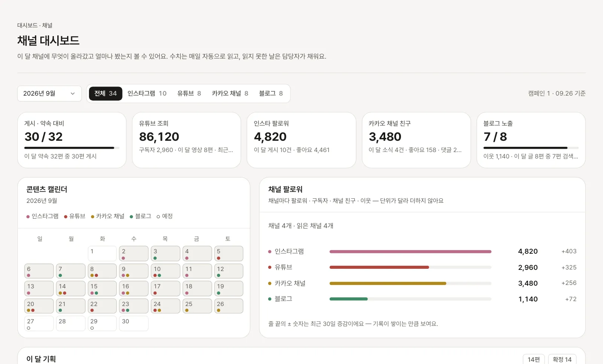
Task: Select calendar day 5
Action: (229, 254)
